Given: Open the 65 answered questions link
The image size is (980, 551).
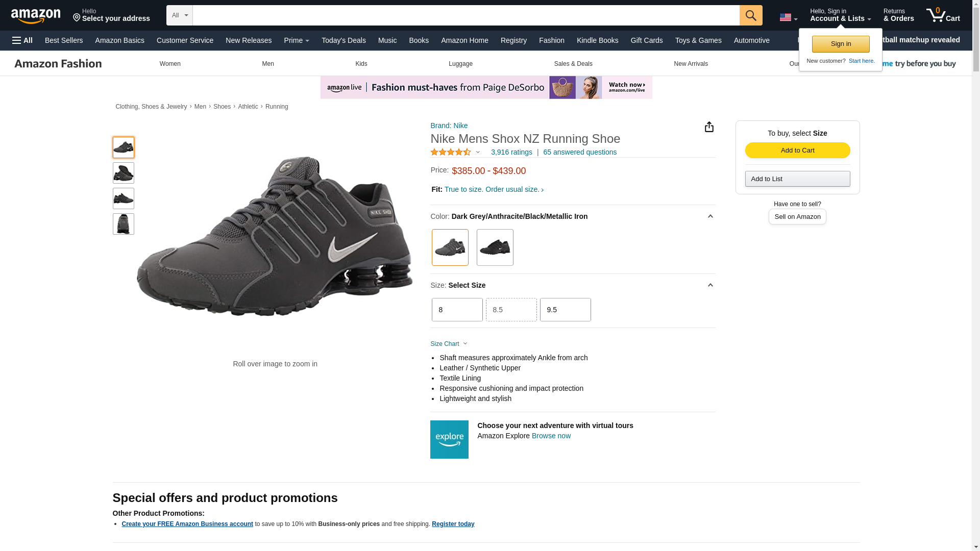Looking at the screenshot, I should (x=579, y=152).
